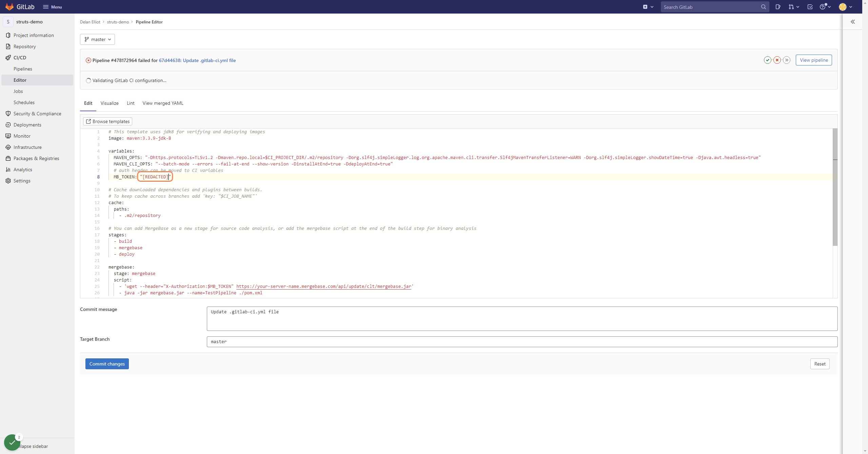Screen dimensions: 868x454
Task: Switch to the Visualize tab
Action: 110,103
